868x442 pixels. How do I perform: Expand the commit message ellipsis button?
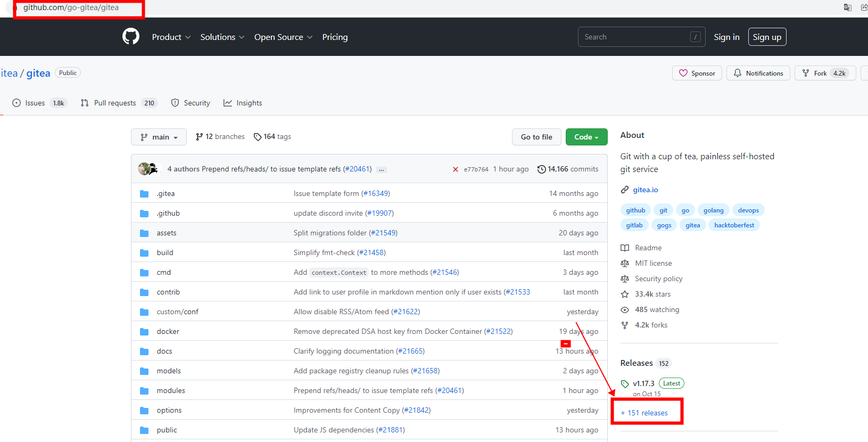[381, 170]
